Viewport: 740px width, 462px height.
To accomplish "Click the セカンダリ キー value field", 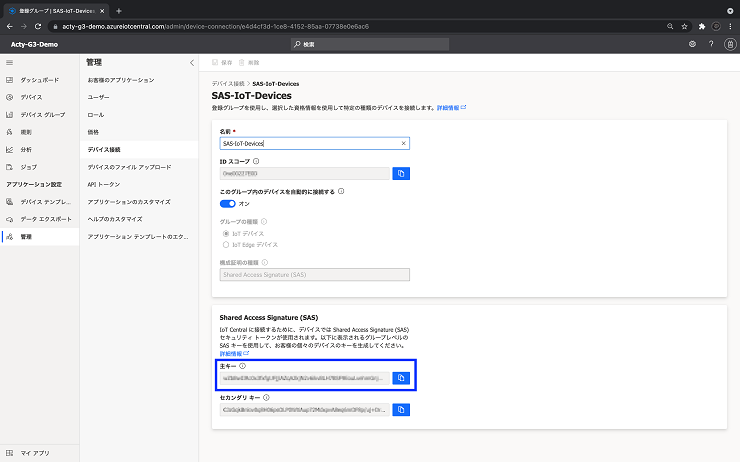I will (305, 410).
